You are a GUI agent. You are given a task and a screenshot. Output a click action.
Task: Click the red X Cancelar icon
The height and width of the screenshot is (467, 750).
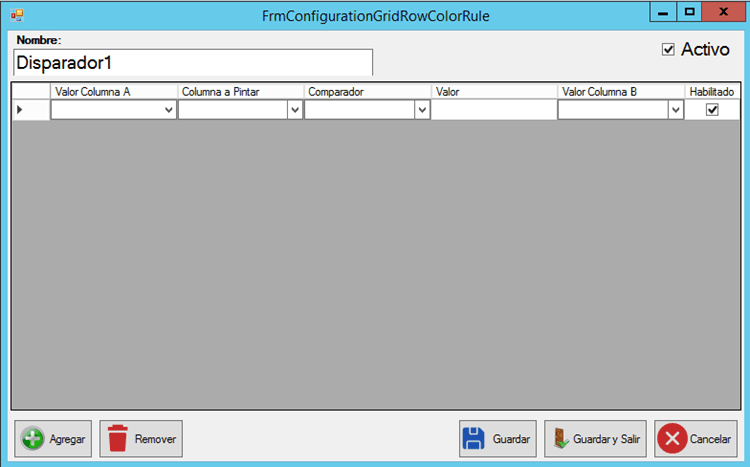click(672, 439)
